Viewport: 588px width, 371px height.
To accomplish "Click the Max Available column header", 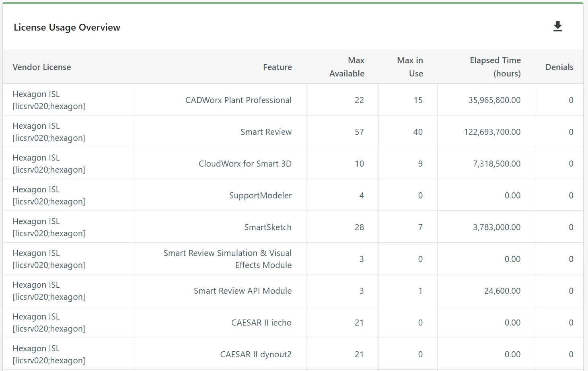I will coord(347,67).
